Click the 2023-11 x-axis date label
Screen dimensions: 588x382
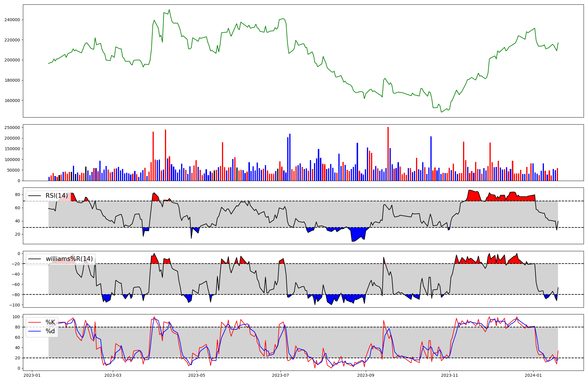click(450, 375)
